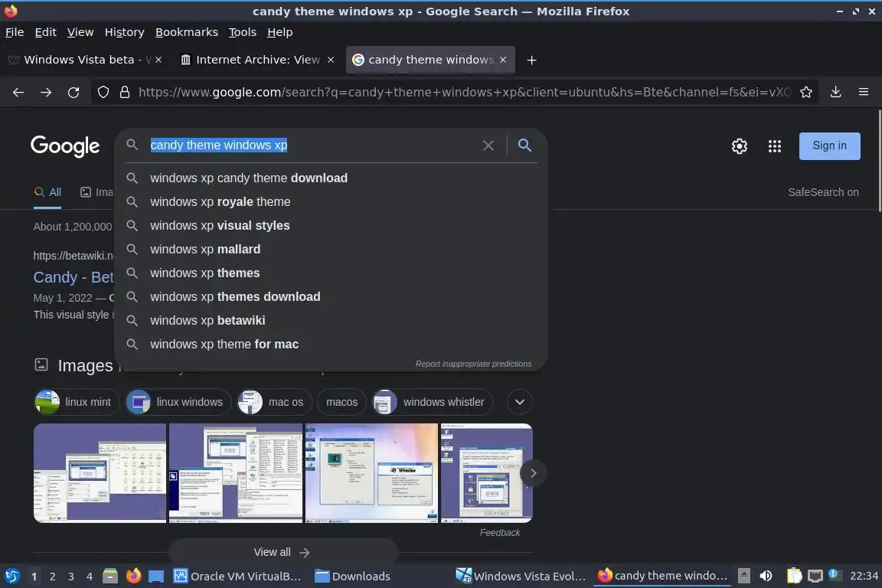Open the Help menu

pyautogui.click(x=279, y=32)
